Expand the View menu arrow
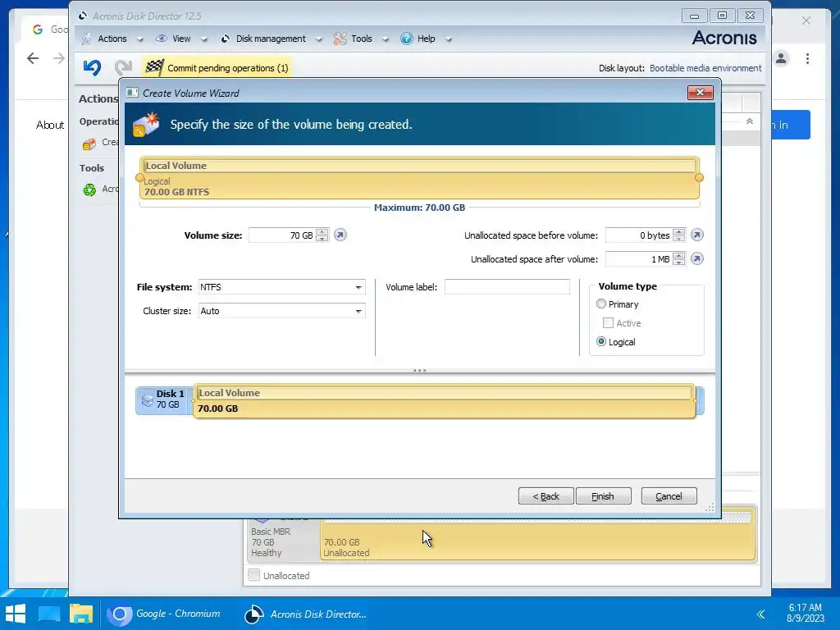The width and height of the screenshot is (840, 630). [203, 39]
